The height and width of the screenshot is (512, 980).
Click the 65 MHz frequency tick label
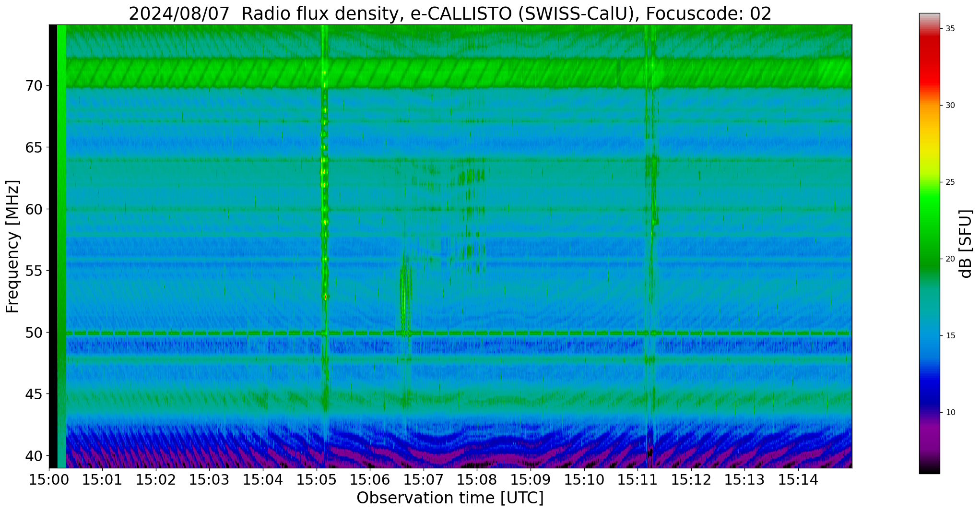click(x=34, y=147)
